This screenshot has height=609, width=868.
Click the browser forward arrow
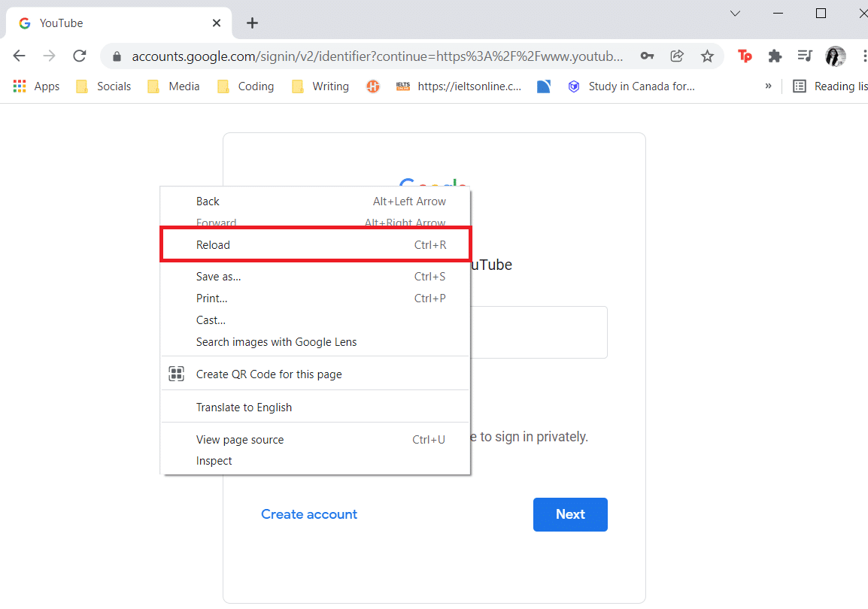pyautogui.click(x=50, y=56)
